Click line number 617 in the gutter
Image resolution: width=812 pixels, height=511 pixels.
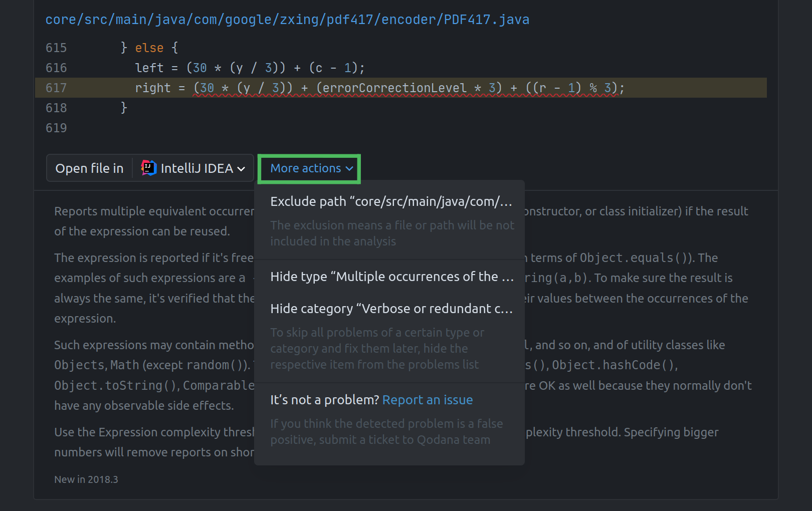click(56, 88)
